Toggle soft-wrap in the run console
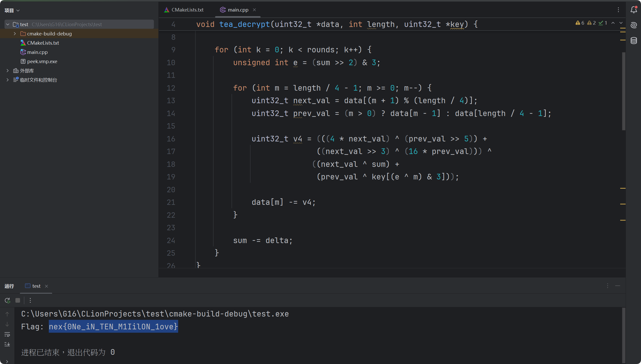 (7, 334)
